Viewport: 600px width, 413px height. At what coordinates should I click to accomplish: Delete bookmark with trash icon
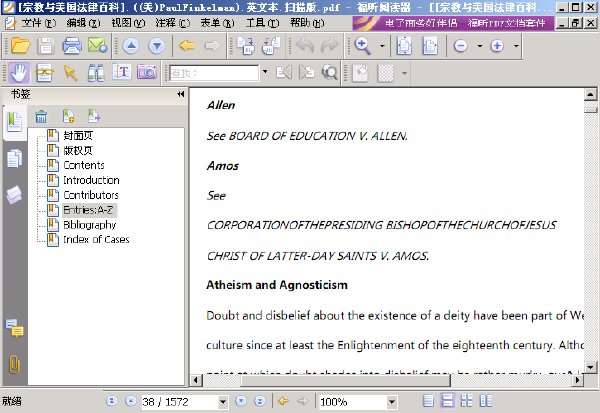click(41, 116)
